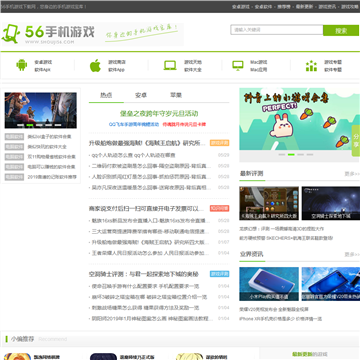
Task: Open article starting with 刺激战场糖果怎么获得
Action: 146,308
